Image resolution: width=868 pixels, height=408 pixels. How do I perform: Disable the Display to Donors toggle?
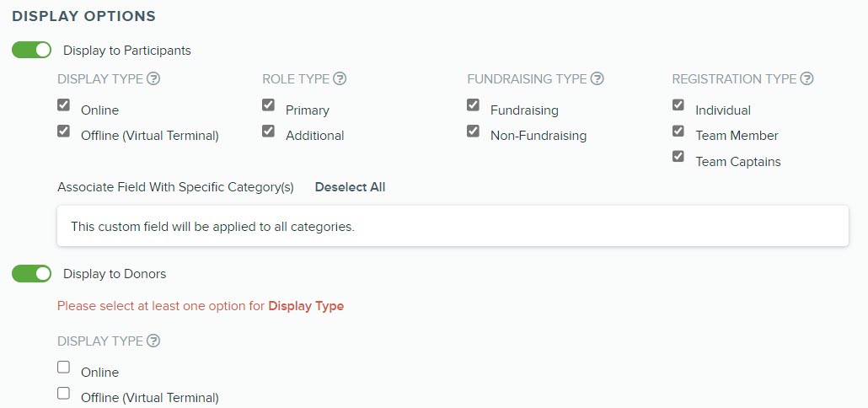click(31, 273)
